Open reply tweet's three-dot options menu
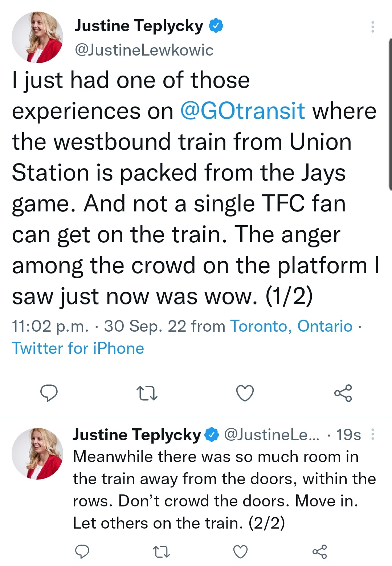 (372, 434)
